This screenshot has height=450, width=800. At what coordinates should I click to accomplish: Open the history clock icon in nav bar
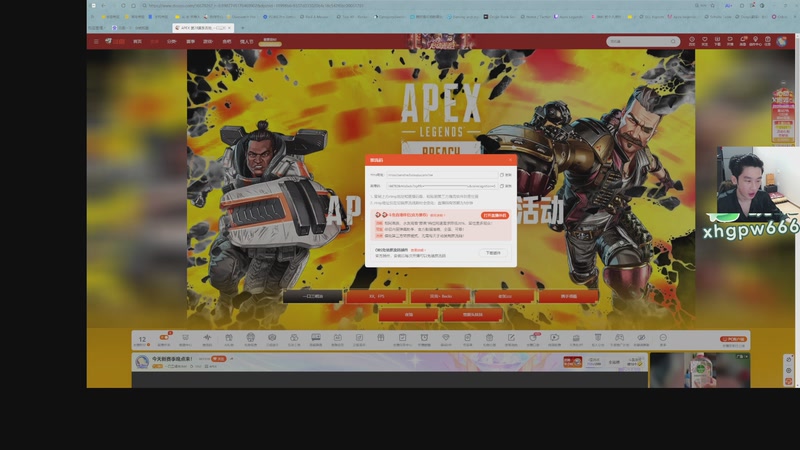[692, 41]
